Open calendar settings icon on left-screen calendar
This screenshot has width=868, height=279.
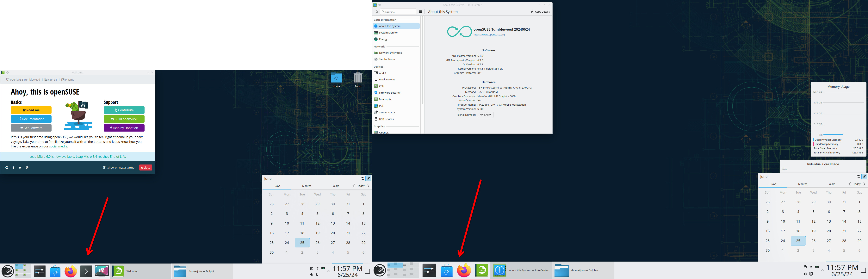click(362, 179)
